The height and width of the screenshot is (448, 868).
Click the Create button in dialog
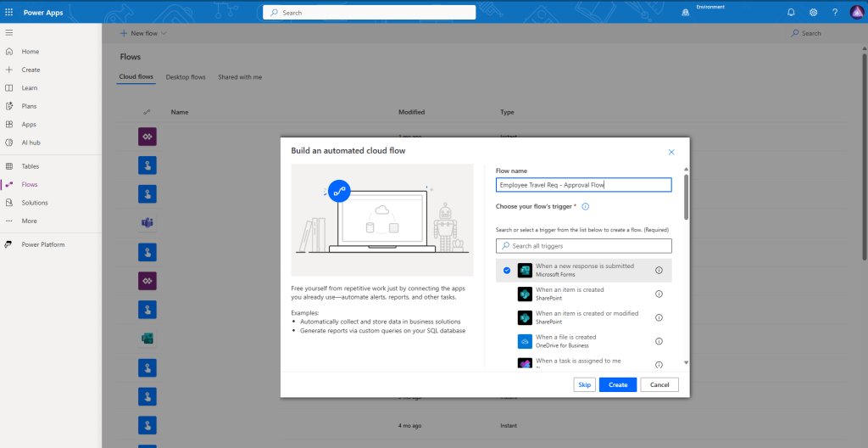coord(618,384)
